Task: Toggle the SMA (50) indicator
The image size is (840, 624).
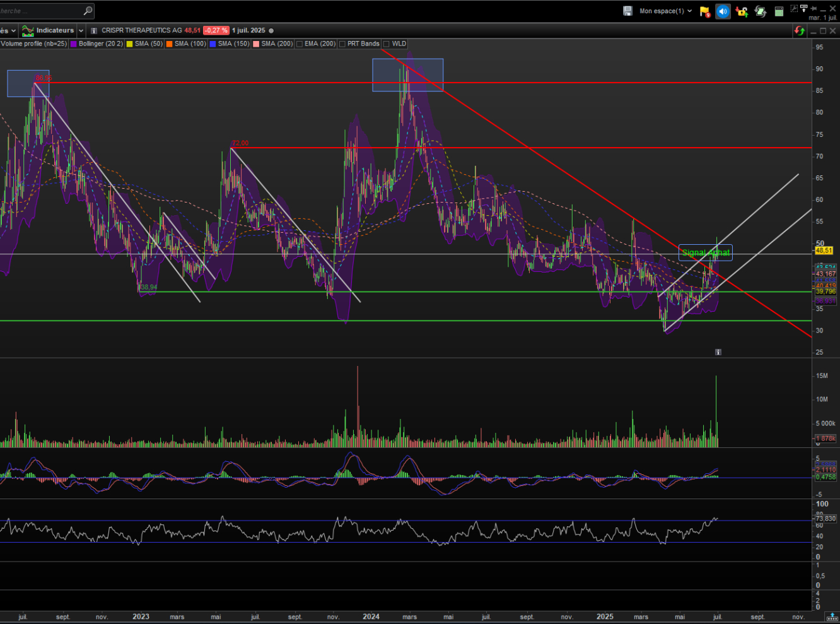Action: [144, 44]
